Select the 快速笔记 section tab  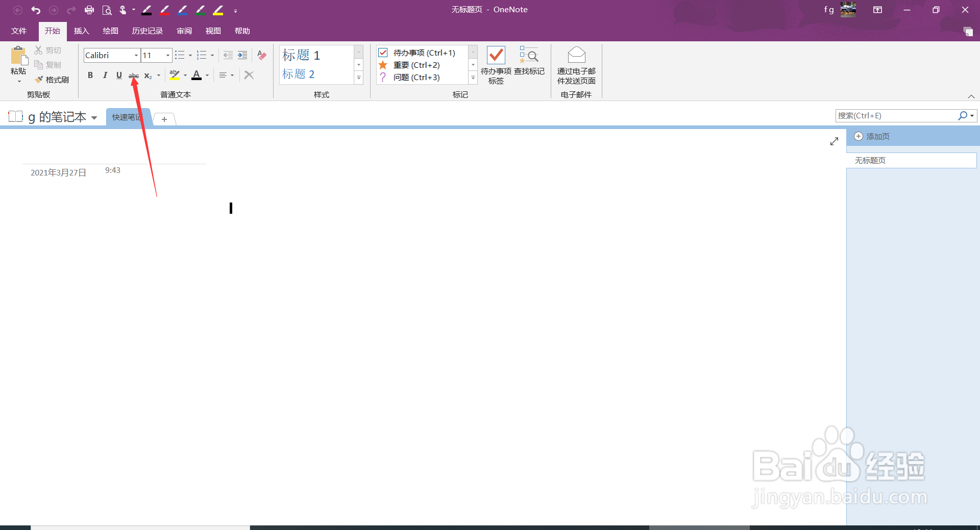coord(128,117)
